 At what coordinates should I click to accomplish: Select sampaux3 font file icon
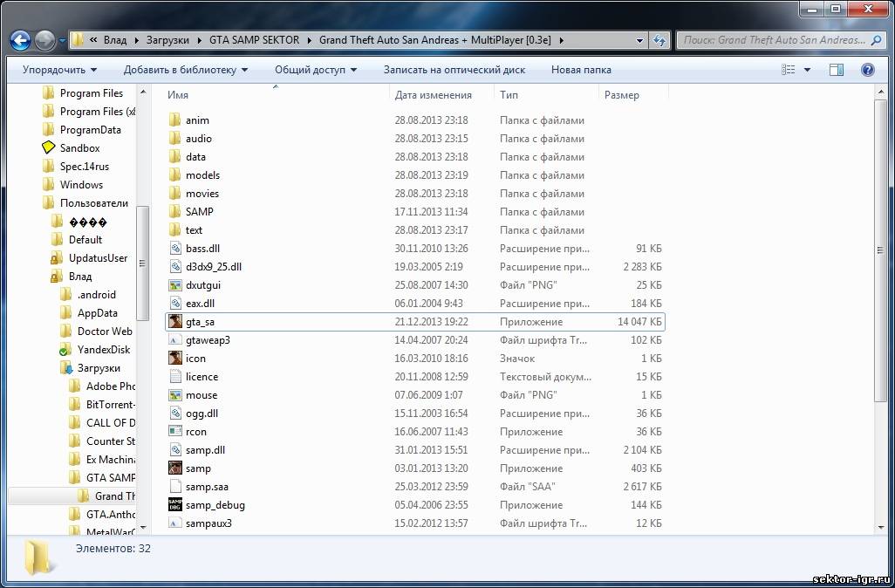pyautogui.click(x=175, y=523)
